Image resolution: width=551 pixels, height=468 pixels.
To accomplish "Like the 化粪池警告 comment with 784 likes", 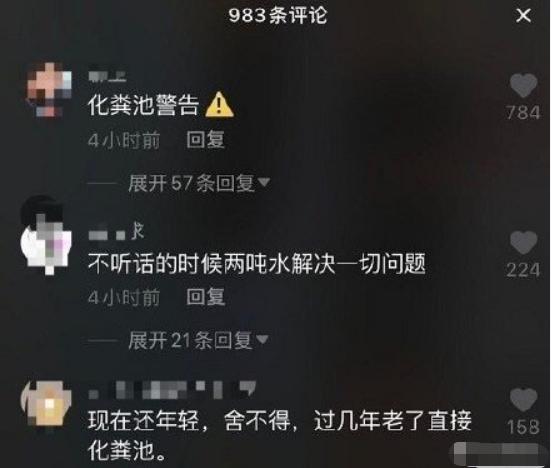I will tap(523, 85).
